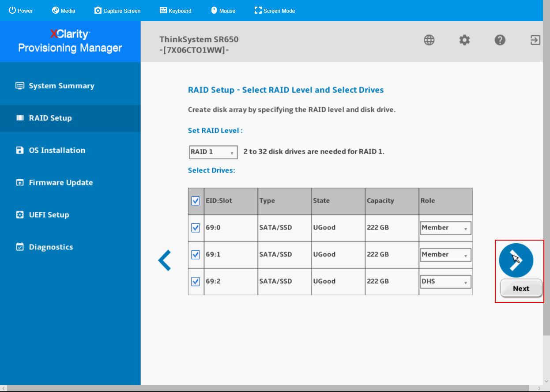Select RAID Setup in the sidebar

(70, 118)
